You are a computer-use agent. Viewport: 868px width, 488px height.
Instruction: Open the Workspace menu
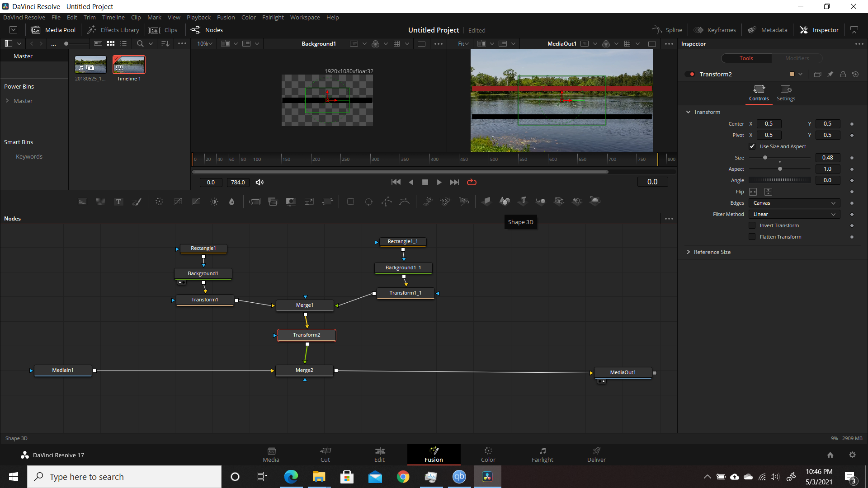tap(305, 18)
